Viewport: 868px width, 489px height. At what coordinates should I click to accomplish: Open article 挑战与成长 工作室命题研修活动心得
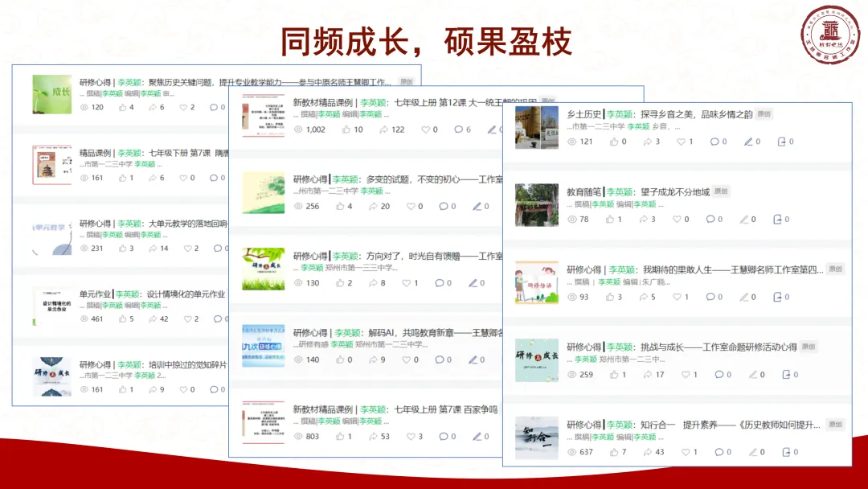click(x=682, y=347)
